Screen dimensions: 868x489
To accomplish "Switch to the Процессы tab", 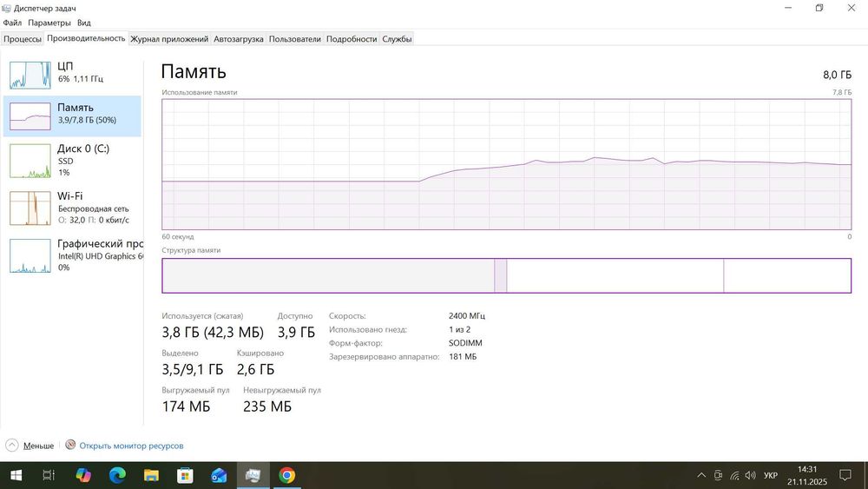I will point(23,39).
